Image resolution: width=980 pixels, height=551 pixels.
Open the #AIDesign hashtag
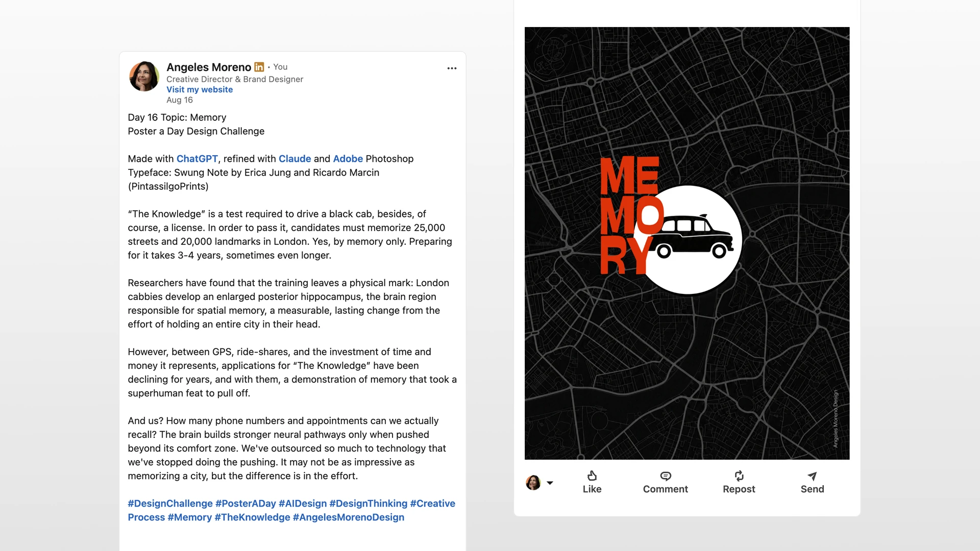(x=303, y=504)
